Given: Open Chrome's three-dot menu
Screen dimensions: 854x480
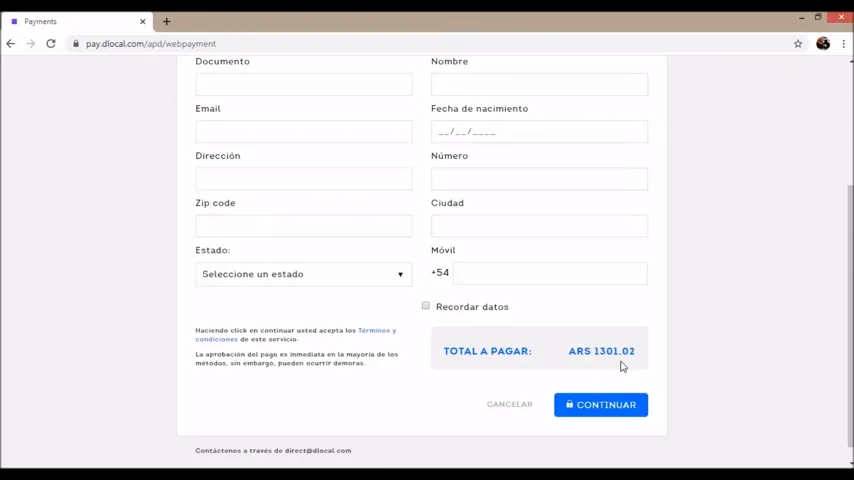Looking at the screenshot, I should (844, 44).
